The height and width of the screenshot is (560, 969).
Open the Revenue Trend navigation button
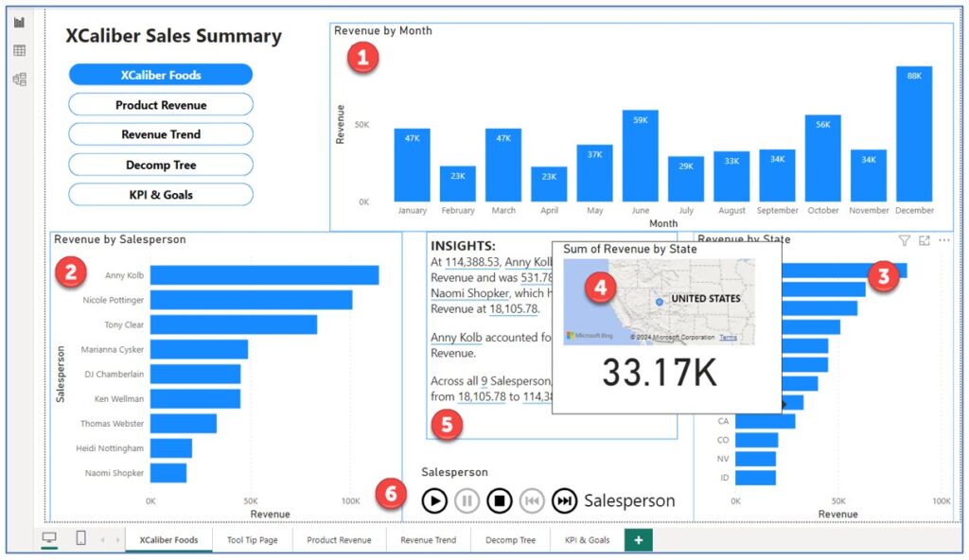pos(161,134)
